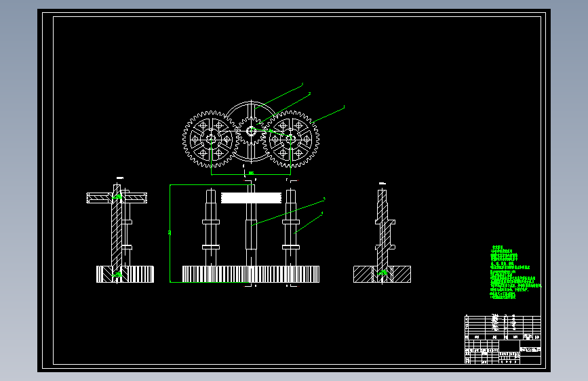Select the green vertical height dimension line
This screenshot has width=588, height=381.
[170, 233]
